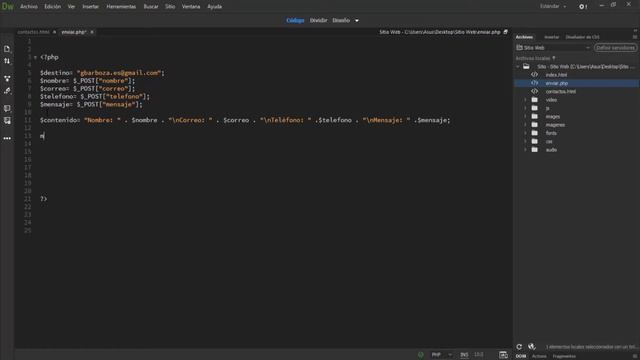Image resolution: width=640 pixels, height=360 pixels.
Task: Click the Definir servidores button
Action: pos(616,48)
